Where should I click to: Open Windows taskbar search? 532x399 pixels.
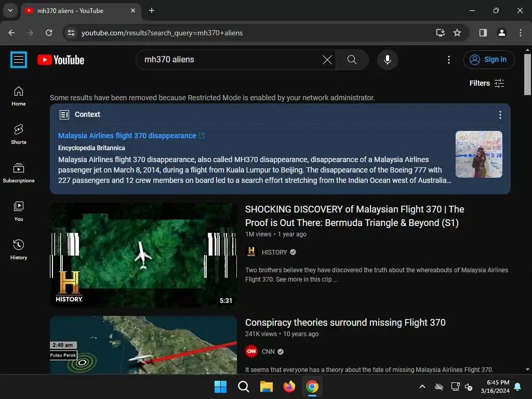243,387
